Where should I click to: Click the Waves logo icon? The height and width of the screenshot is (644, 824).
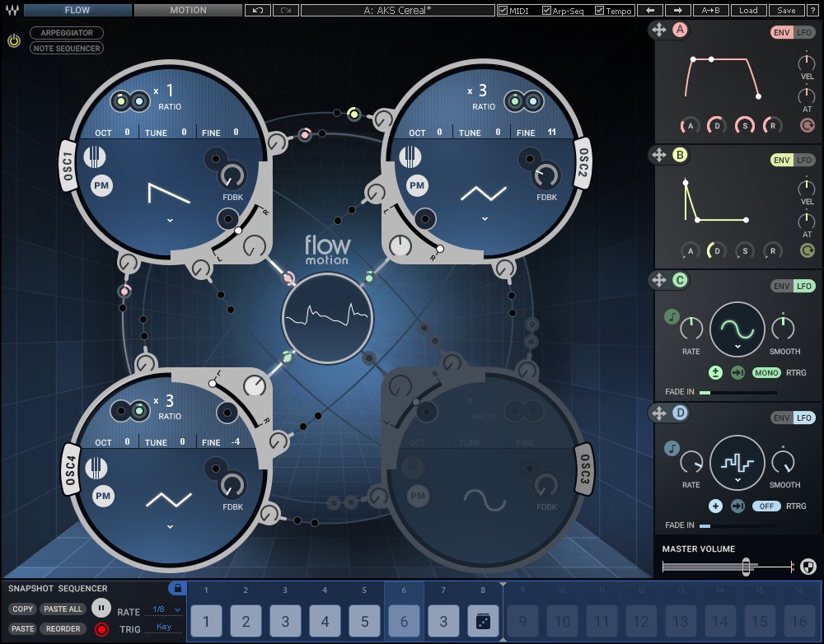pos(12,10)
